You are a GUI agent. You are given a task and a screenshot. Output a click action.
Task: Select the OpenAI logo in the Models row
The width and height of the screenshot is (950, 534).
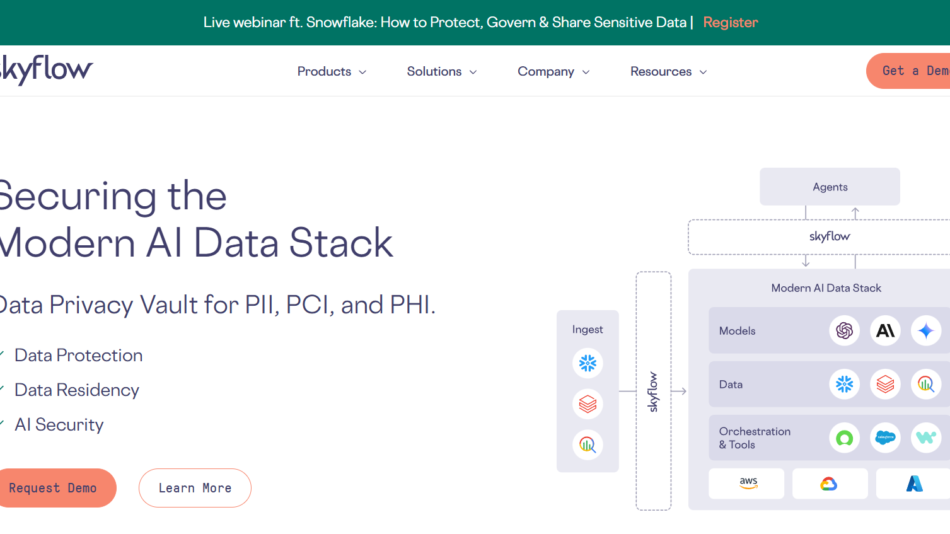(x=845, y=331)
